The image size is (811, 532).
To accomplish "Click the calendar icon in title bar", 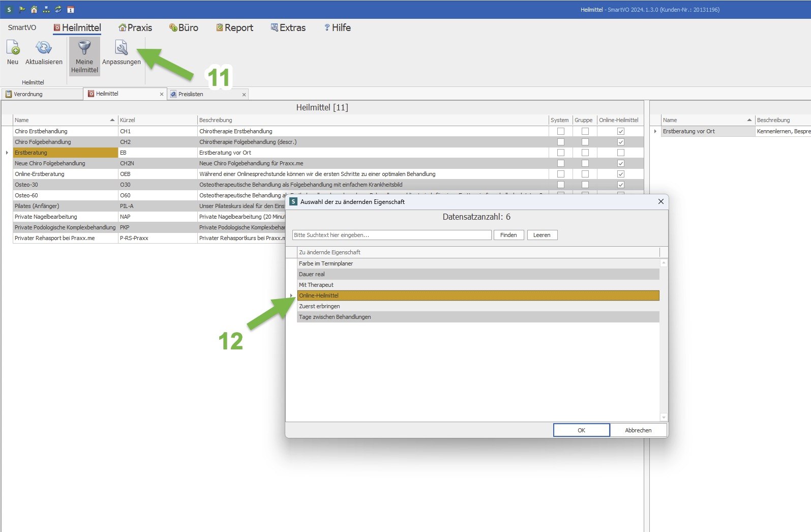I will pos(71,10).
